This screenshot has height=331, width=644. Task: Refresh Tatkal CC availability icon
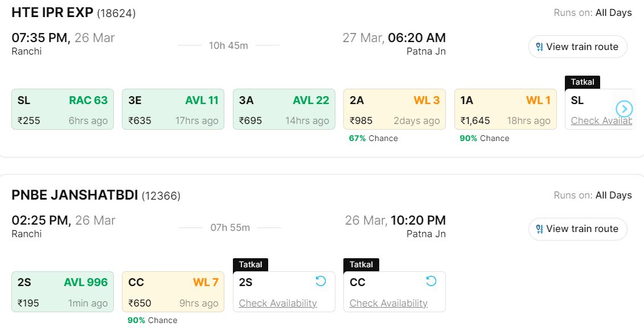[431, 281]
